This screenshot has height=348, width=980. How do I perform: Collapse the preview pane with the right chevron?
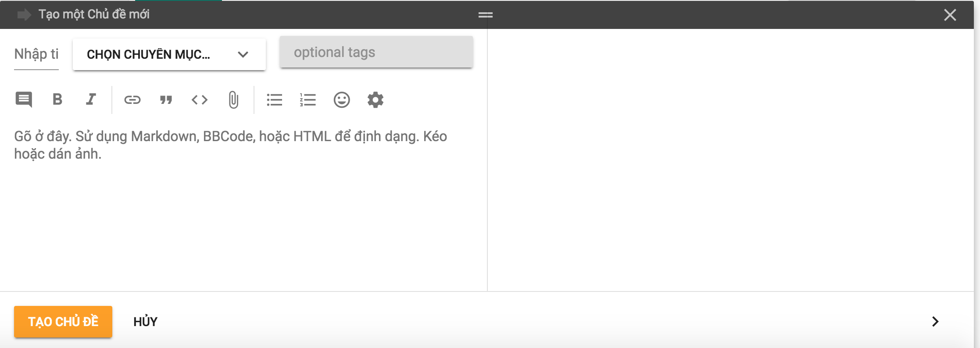coord(935,322)
